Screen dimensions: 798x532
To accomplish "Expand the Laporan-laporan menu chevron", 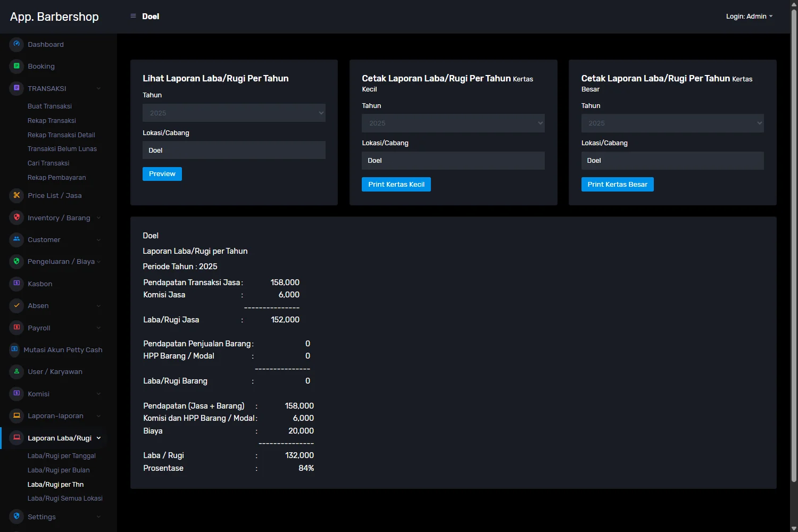I will [98, 416].
